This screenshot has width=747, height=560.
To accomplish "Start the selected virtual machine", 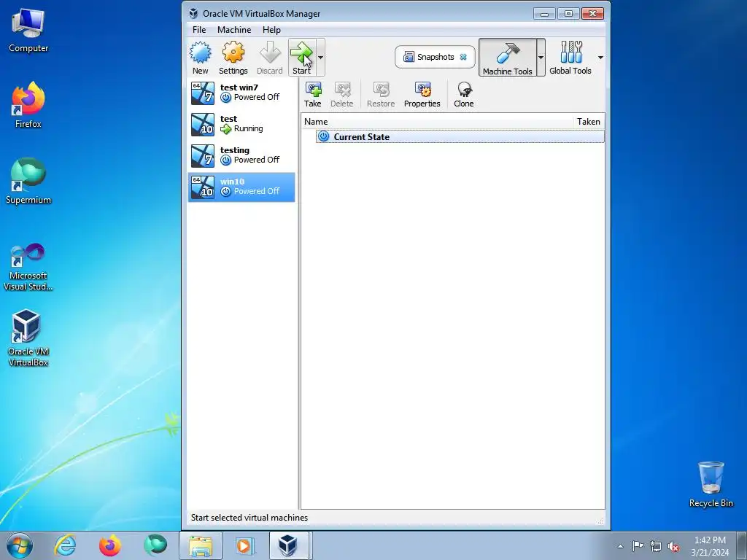I will point(301,58).
